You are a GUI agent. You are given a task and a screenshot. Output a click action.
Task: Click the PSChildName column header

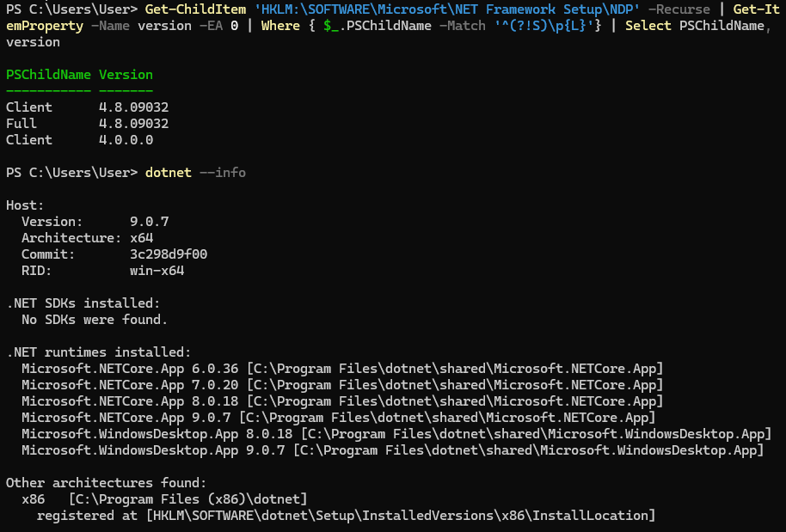tap(48, 74)
